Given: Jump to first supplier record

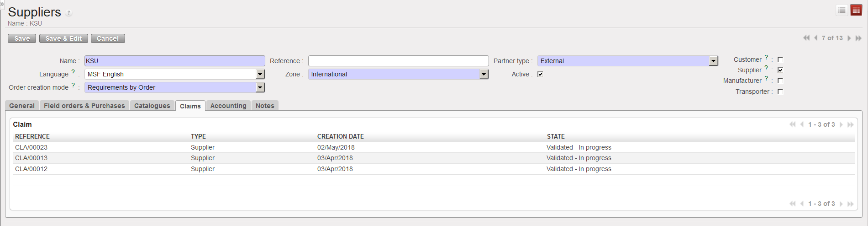Looking at the screenshot, I should 806,38.
